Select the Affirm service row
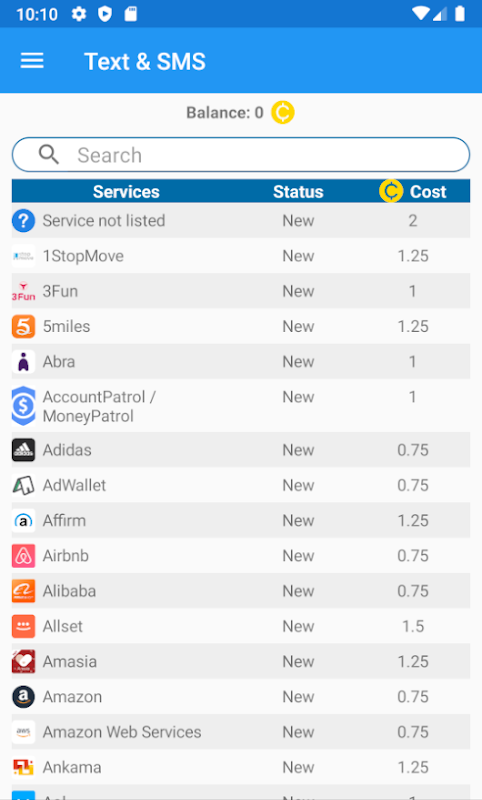Viewport: 482px width, 800px height. click(241, 520)
